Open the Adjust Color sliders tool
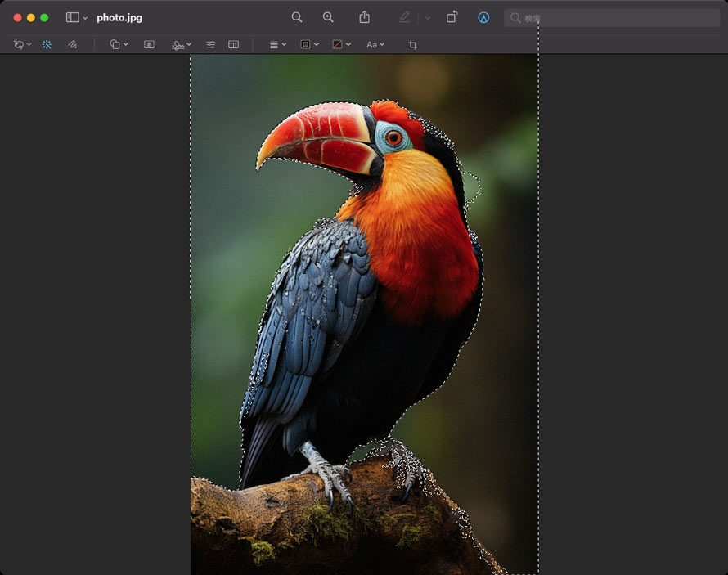The height and width of the screenshot is (575, 728). [210, 44]
